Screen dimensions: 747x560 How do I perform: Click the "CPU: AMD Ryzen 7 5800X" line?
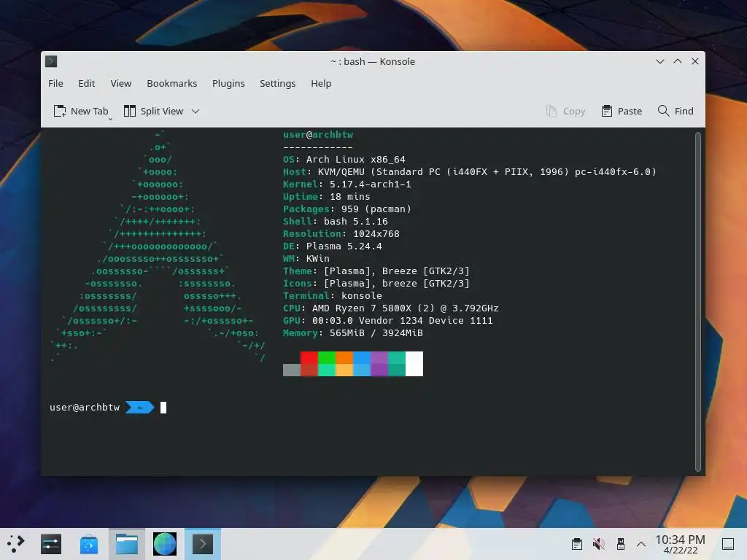[391, 308]
